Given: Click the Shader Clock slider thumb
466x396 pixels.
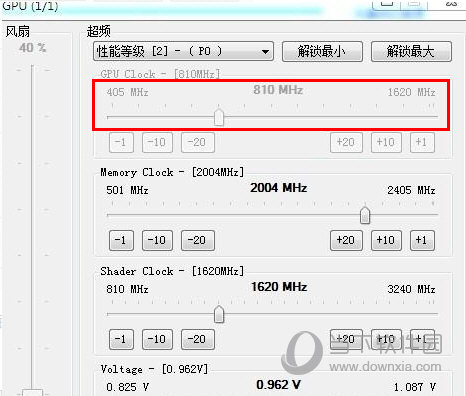Looking at the screenshot, I should [219, 314].
